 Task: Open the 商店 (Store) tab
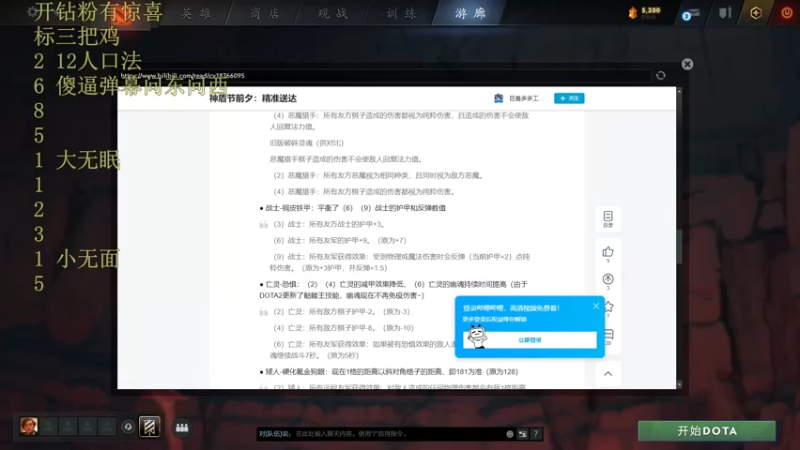tap(264, 13)
